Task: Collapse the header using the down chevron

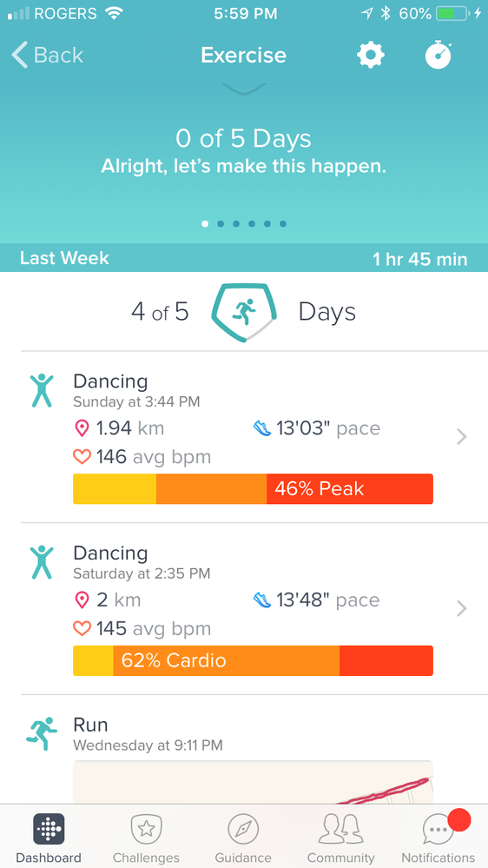Action: 243,89
